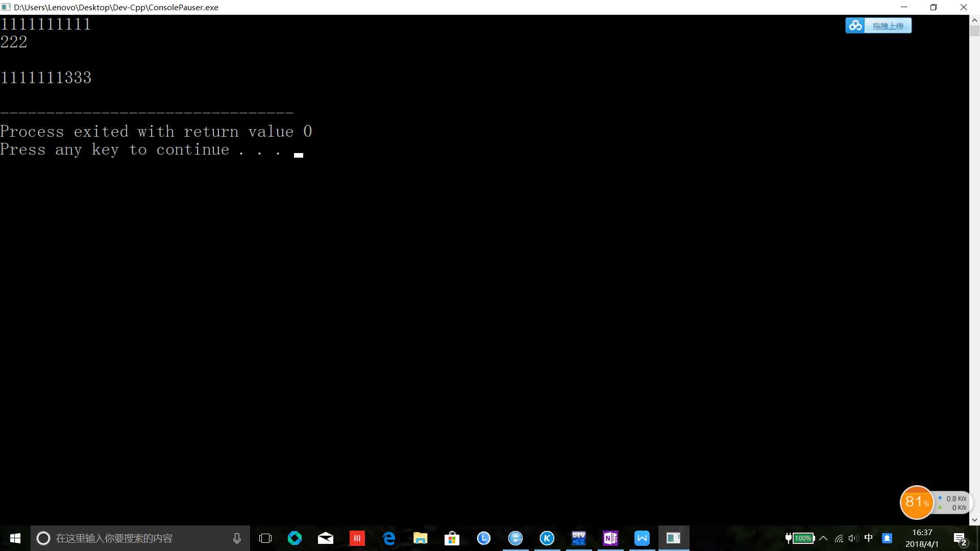Switch to OneNote in the taskbar

click(610, 538)
